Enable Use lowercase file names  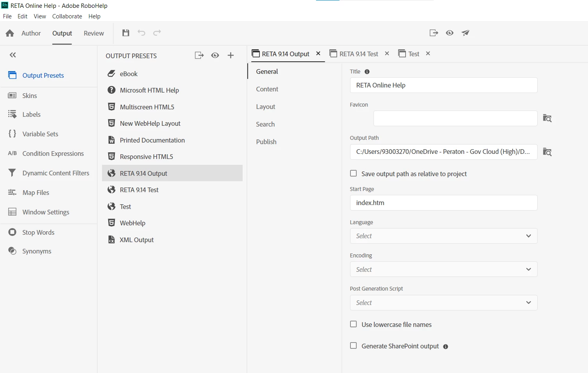point(354,324)
